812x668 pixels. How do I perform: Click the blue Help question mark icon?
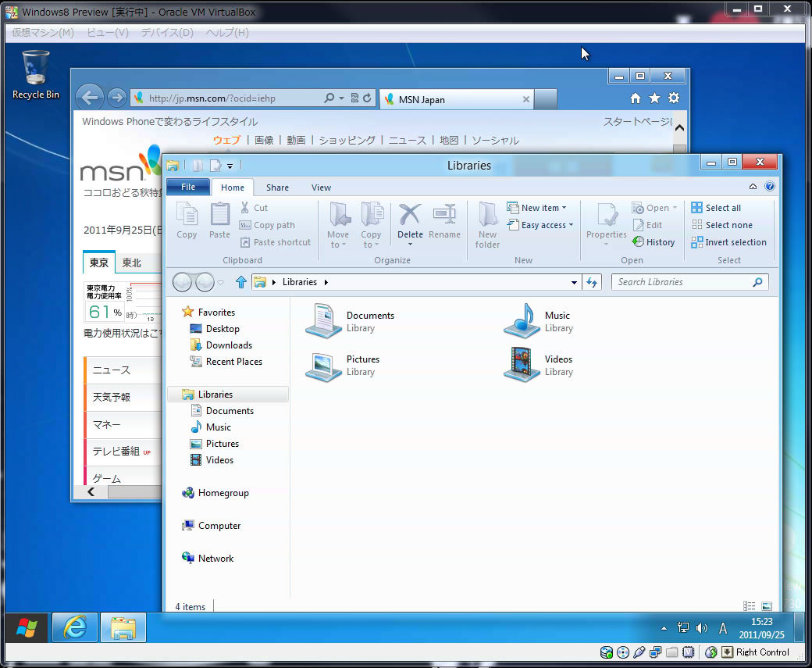coord(770,187)
